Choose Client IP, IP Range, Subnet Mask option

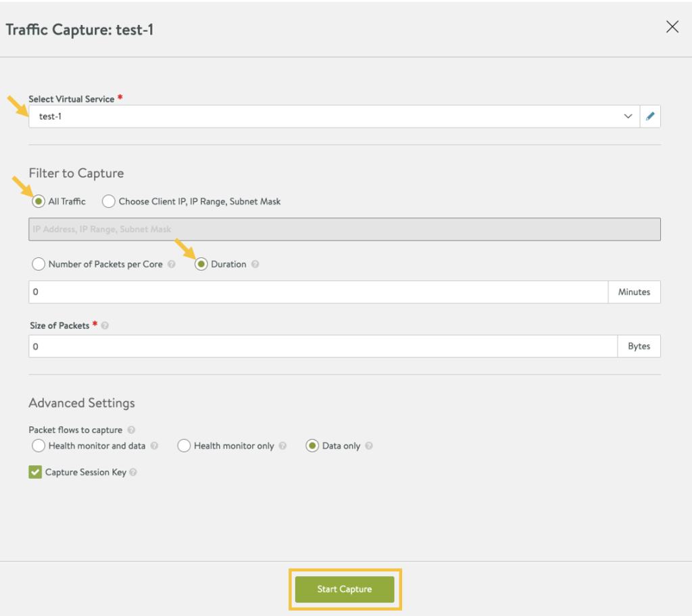coord(109,201)
